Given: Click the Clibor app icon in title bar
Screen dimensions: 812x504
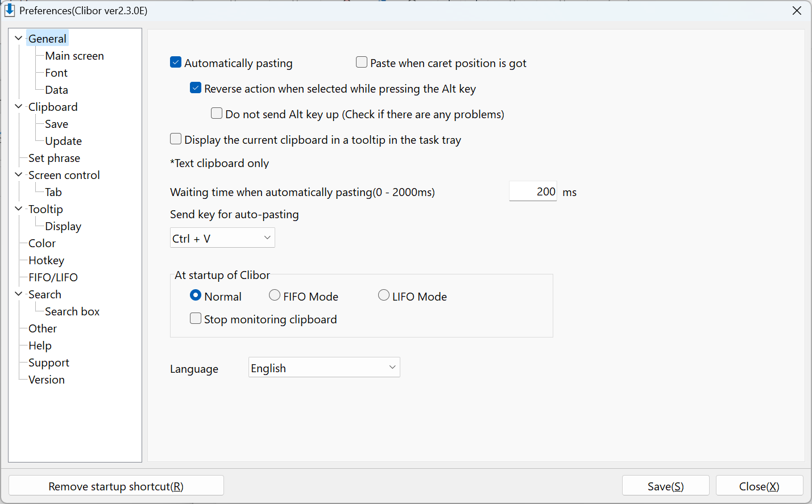Looking at the screenshot, I should [x=10, y=10].
